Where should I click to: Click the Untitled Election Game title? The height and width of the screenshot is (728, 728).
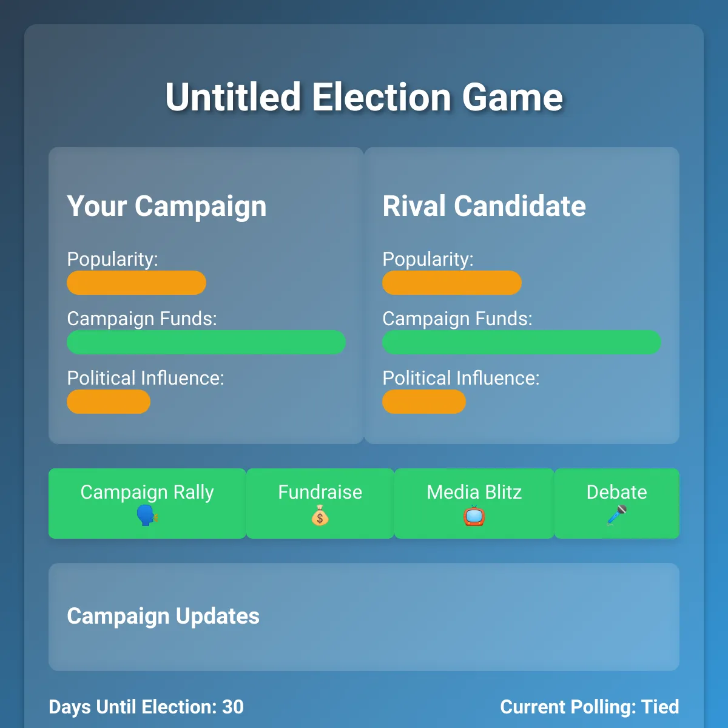(x=364, y=97)
